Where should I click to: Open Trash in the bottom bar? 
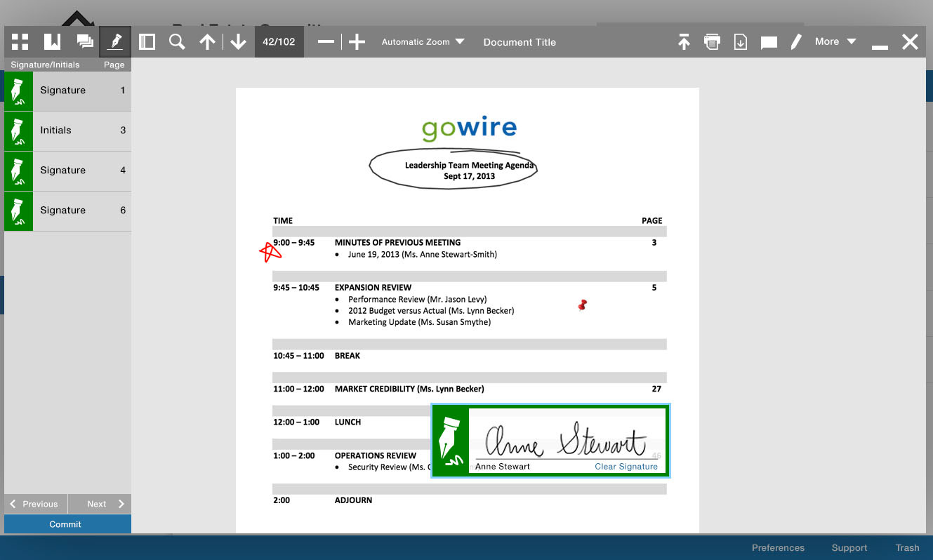(x=907, y=547)
